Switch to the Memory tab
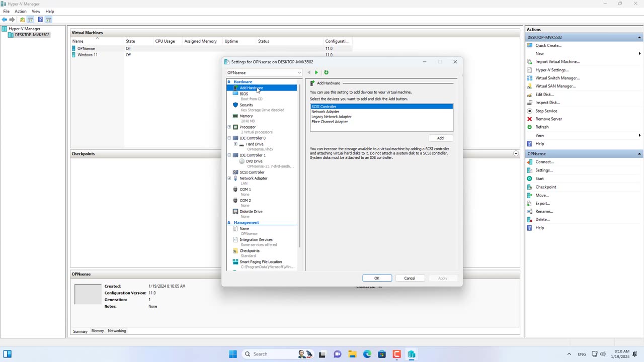This screenshot has width=644, height=362. (98, 331)
